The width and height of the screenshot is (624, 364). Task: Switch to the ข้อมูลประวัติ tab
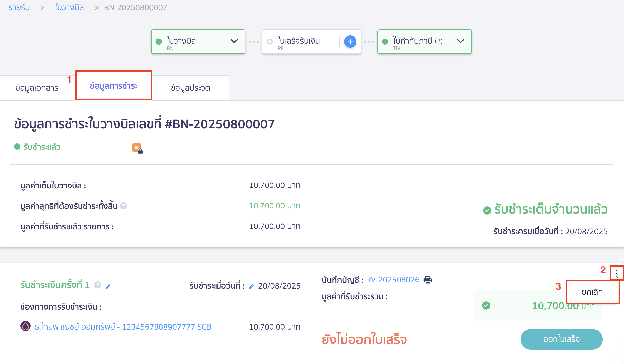click(x=191, y=88)
